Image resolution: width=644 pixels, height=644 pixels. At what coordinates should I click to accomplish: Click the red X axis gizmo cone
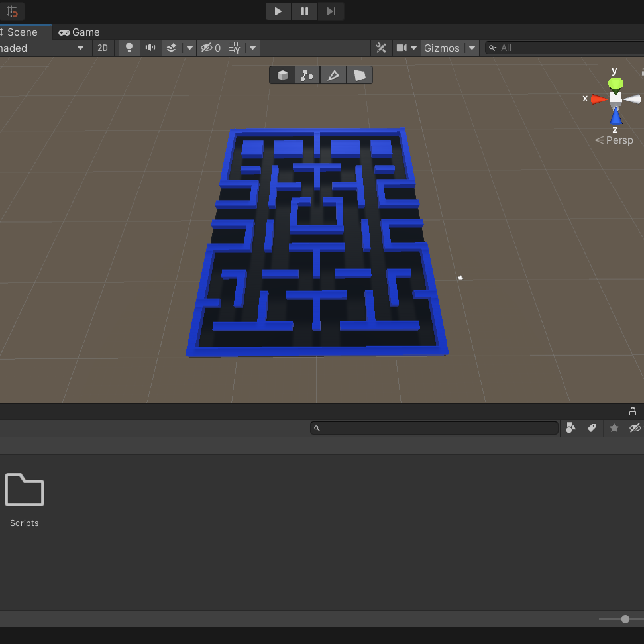click(x=599, y=99)
